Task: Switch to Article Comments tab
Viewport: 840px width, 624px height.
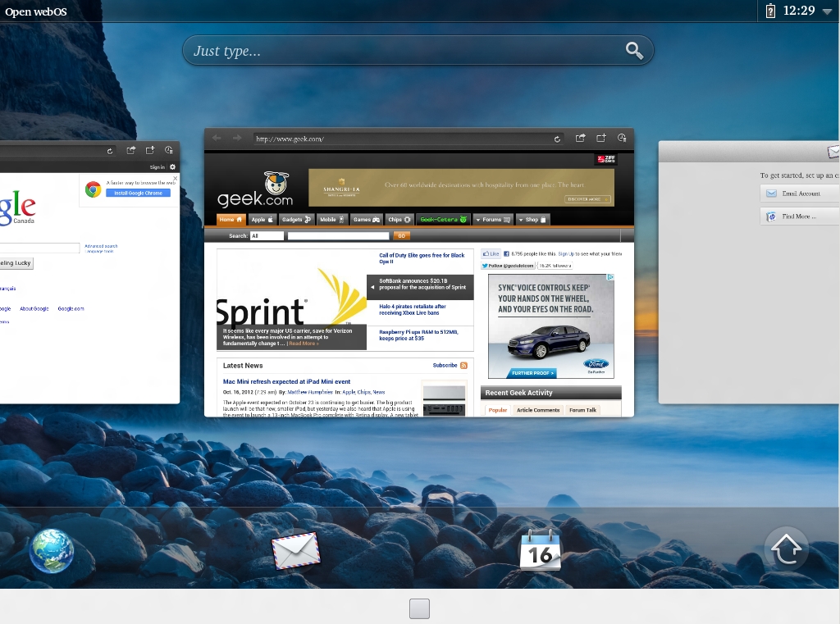Action: [538, 410]
